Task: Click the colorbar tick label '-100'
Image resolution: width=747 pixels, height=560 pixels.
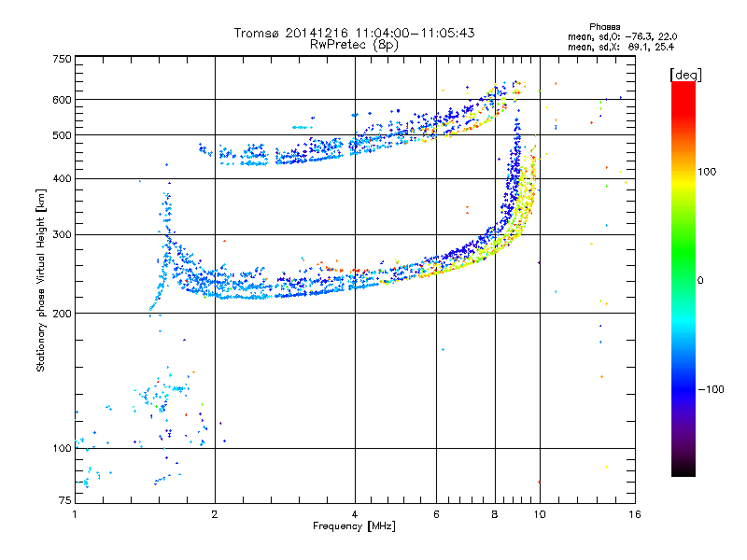Action: (x=711, y=389)
